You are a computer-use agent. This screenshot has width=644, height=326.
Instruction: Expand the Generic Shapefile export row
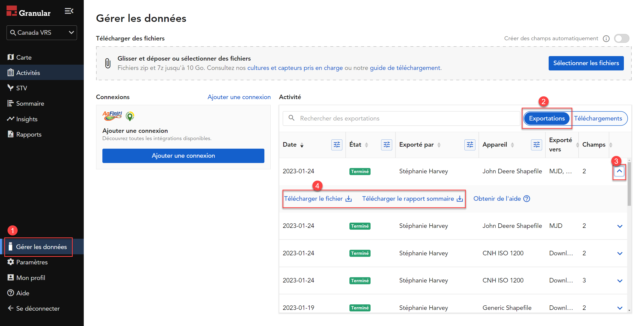tap(620, 308)
